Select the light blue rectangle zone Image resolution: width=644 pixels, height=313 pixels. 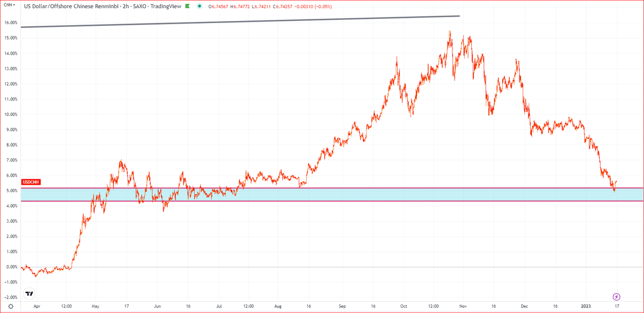tap(332, 194)
